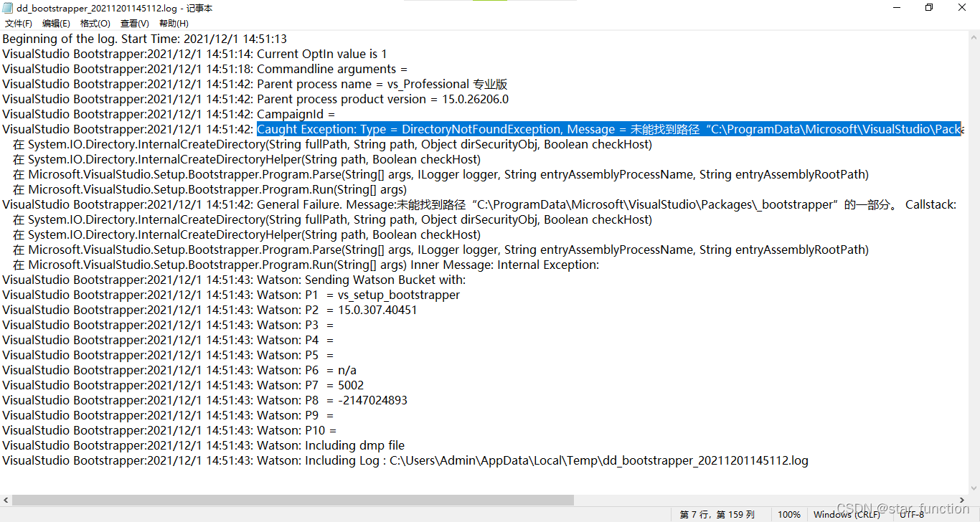Click the 'Current OptIn value is 1' line
Screen dimensions: 980x522
pyautogui.click(x=194, y=54)
